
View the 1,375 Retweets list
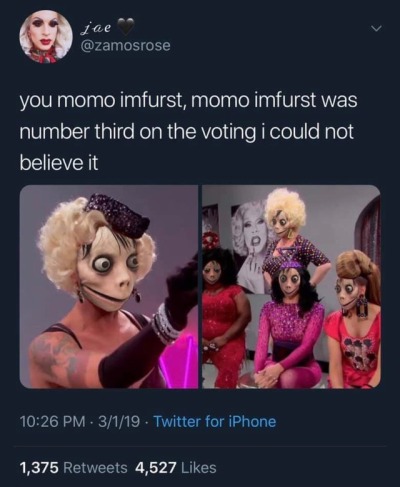click(73, 468)
